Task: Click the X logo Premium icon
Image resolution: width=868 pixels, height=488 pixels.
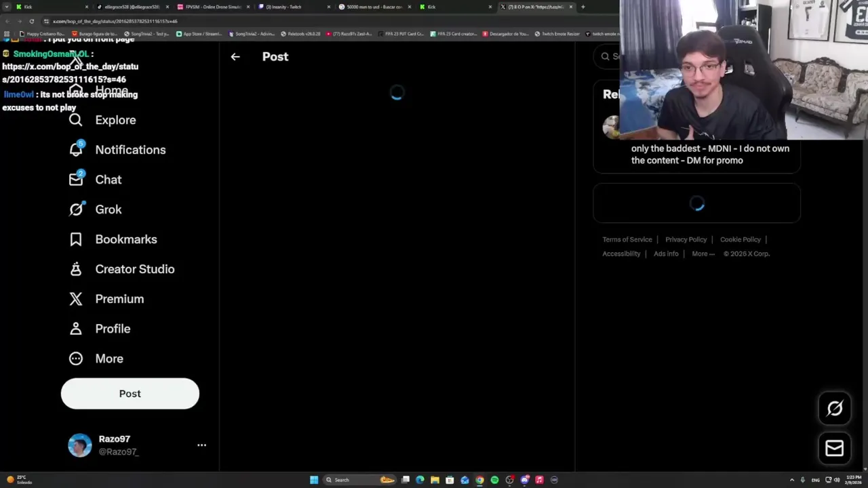Action: [x=75, y=299]
